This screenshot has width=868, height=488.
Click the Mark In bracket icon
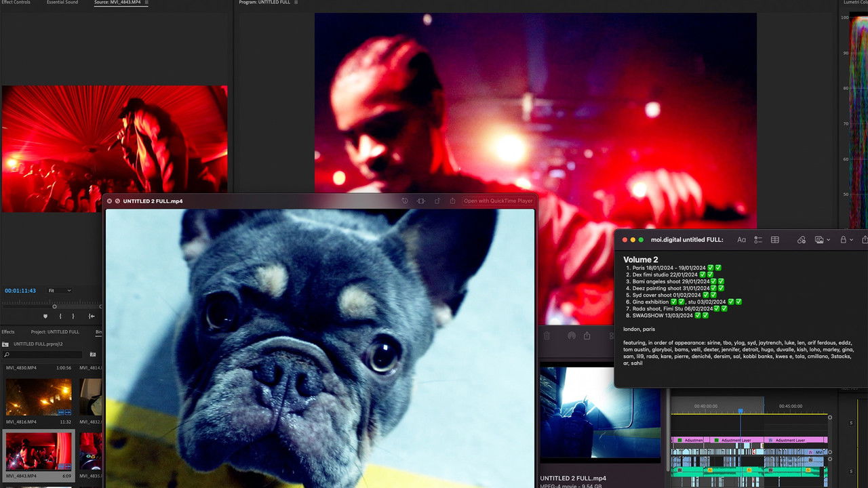point(60,316)
